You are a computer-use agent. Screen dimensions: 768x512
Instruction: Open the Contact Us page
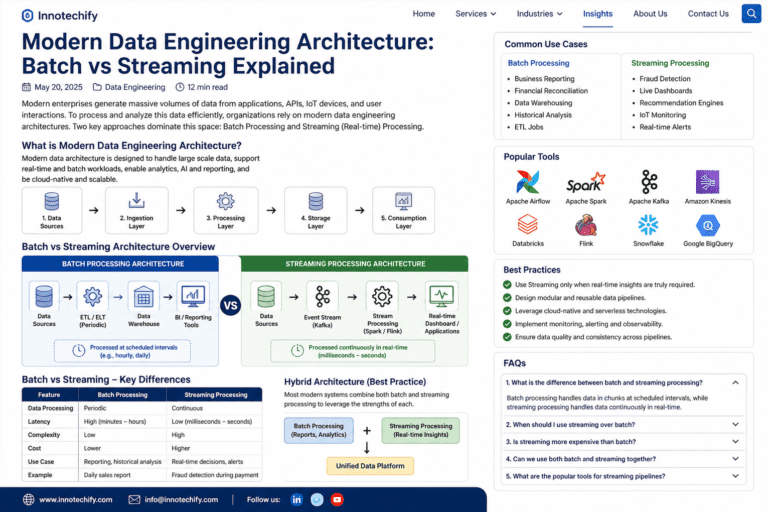pos(708,14)
